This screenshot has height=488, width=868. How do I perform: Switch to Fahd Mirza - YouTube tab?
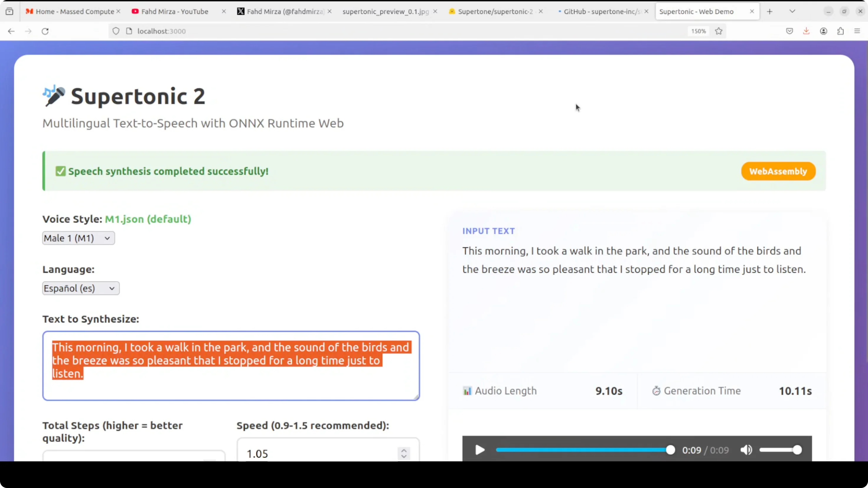(x=174, y=12)
